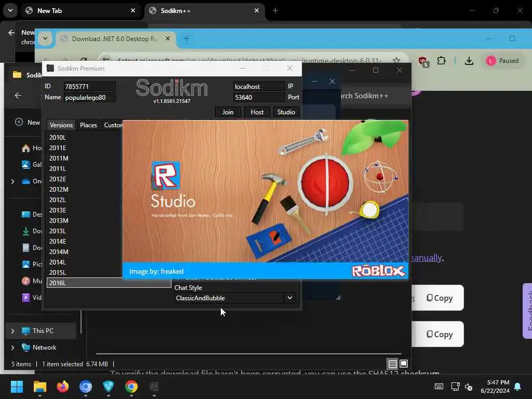Open the Feedback side tab on webpage
Screen dimensions: 532x399
(528, 311)
